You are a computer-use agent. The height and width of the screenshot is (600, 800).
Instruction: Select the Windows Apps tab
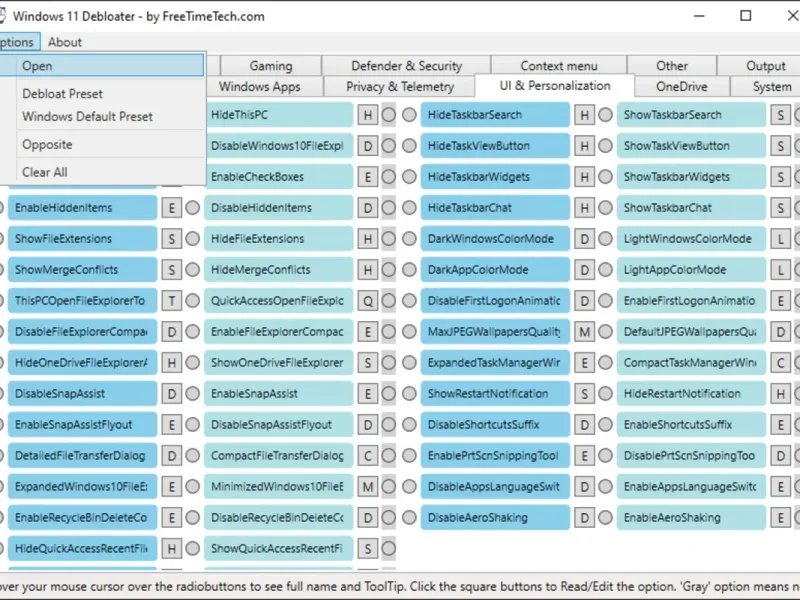[263, 86]
